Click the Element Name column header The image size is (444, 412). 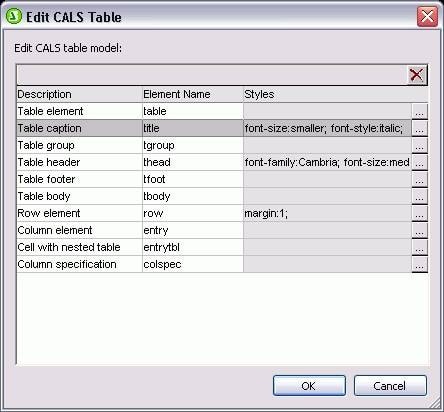coord(193,94)
